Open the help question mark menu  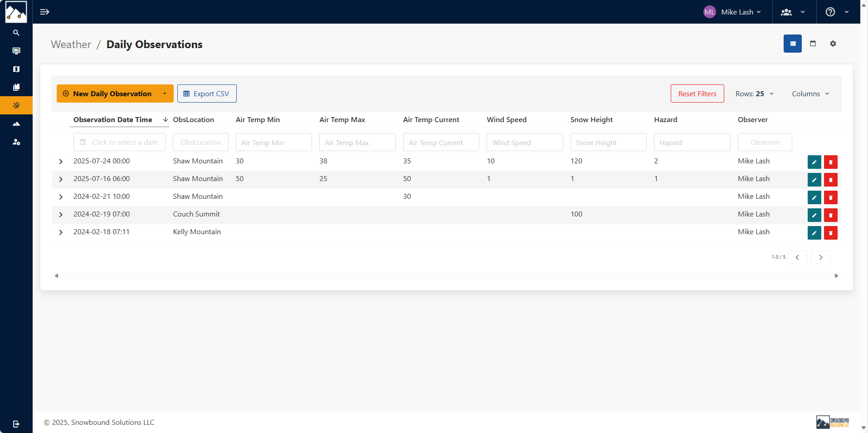[837, 12]
